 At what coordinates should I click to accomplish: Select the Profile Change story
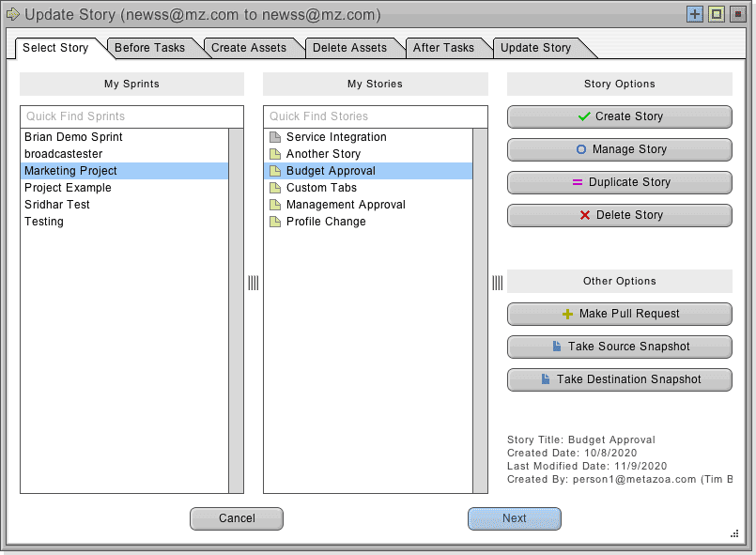(368, 222)
